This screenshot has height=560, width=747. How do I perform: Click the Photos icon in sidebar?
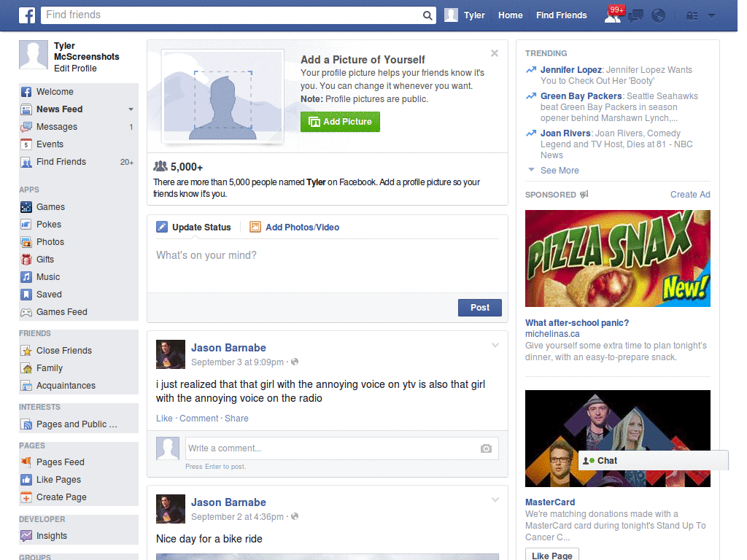coord(26,242)
